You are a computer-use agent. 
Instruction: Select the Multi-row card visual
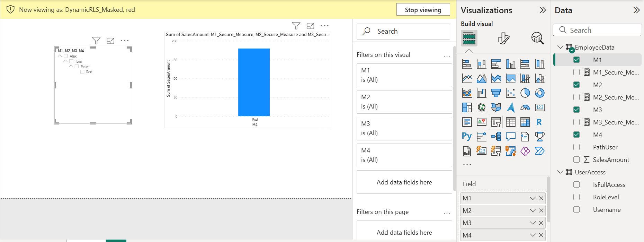pos(467,122)
